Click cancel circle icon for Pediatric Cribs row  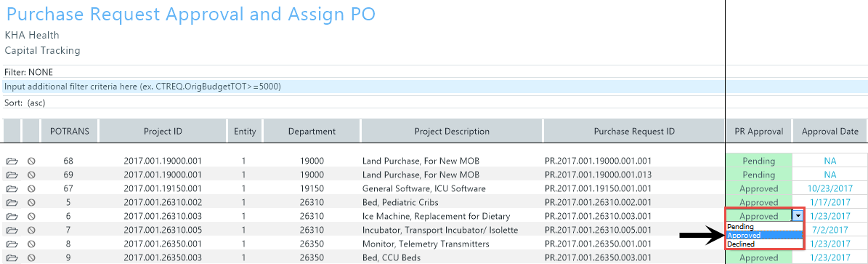(x=31, y=202)
